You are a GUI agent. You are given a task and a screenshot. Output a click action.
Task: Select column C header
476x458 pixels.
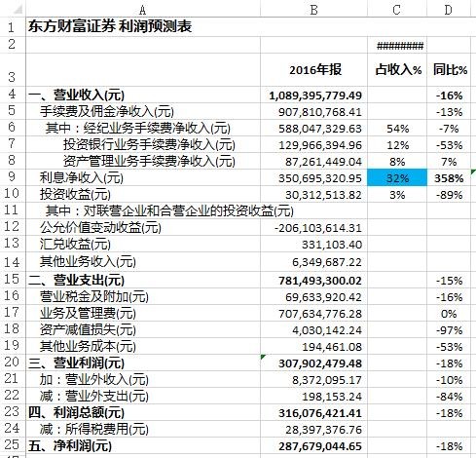pyautogui.click(x=397, y=10)
